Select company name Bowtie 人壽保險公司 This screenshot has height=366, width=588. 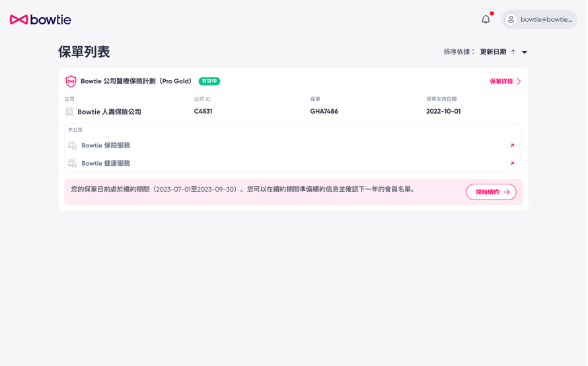point(109,112)
